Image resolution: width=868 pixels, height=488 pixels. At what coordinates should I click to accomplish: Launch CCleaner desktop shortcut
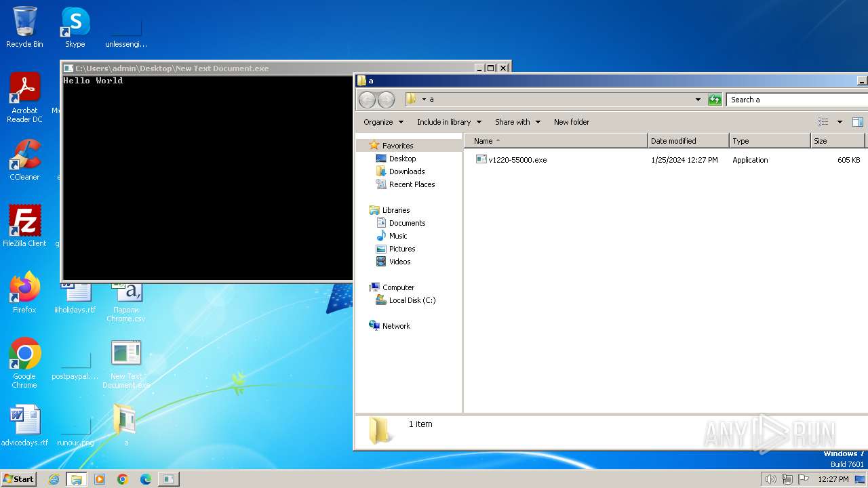tap(24, 160)
